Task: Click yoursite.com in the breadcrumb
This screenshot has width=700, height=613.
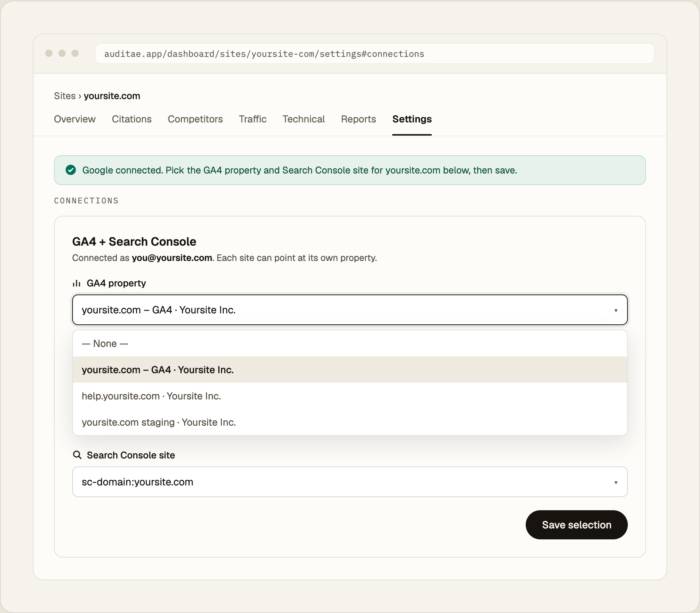Action: 112,96
